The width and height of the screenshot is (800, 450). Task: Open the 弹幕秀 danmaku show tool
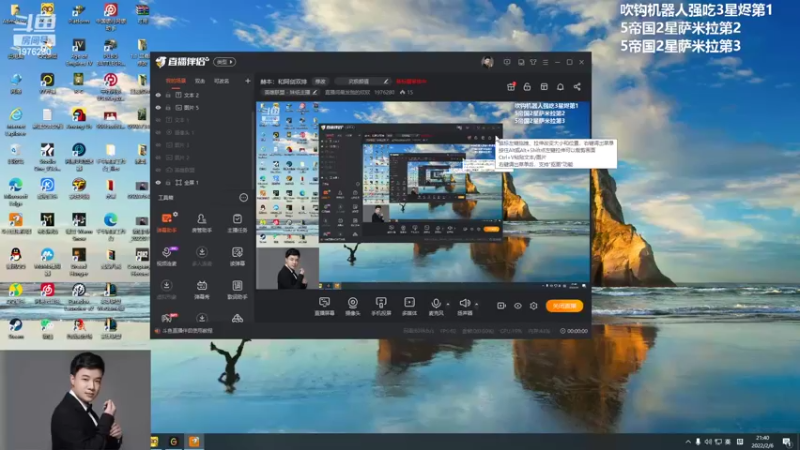(202, 289)
